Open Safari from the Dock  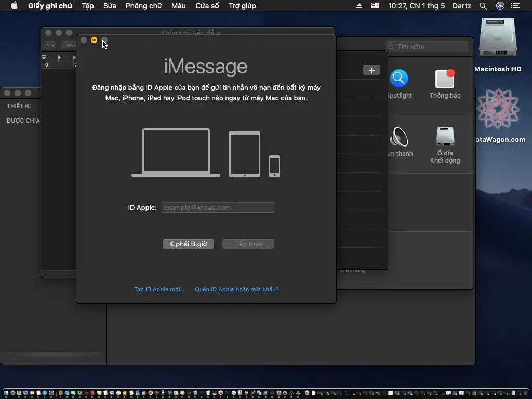click(x=25, y=393)
